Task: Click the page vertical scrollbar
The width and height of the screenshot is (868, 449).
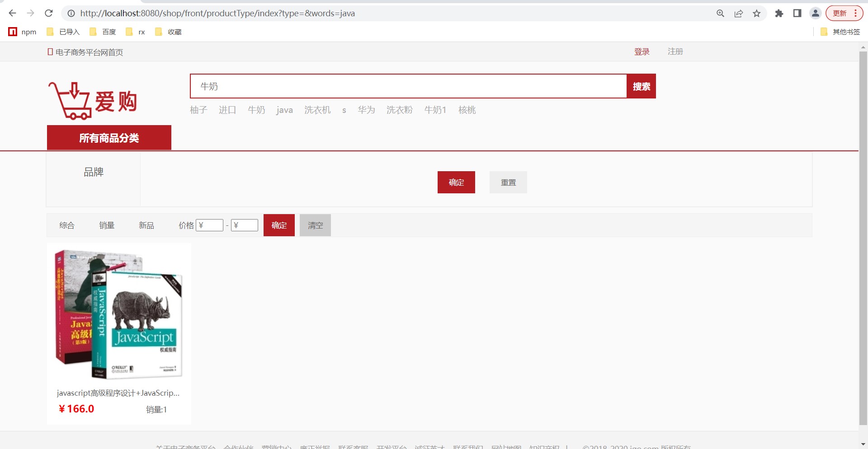Action: coord(863,238)
